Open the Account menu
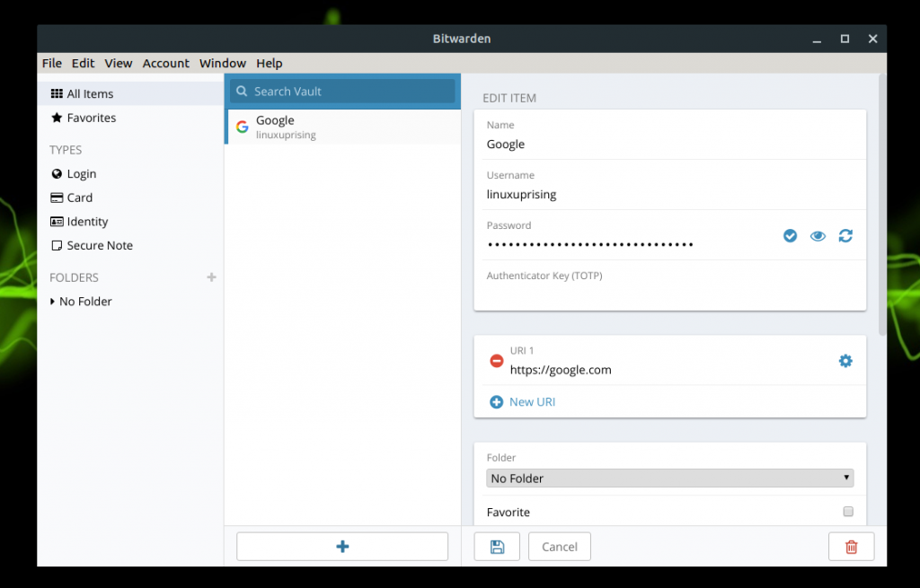 [x=165, y=63]
